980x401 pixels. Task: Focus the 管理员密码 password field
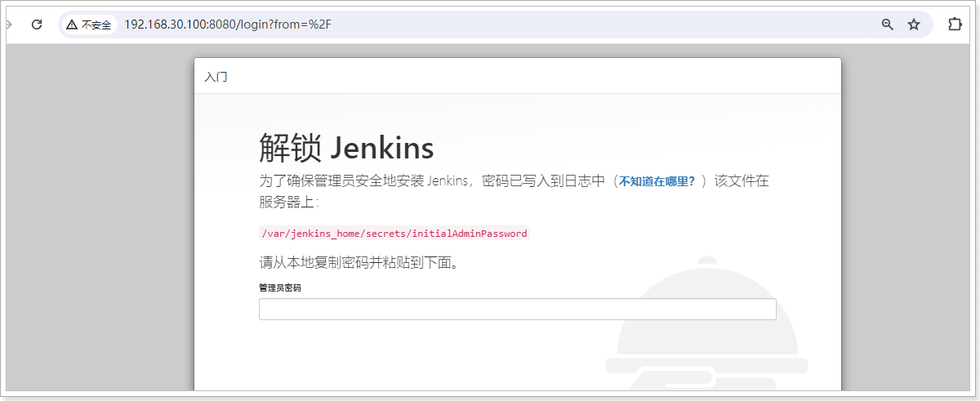(x=517, y=309)
